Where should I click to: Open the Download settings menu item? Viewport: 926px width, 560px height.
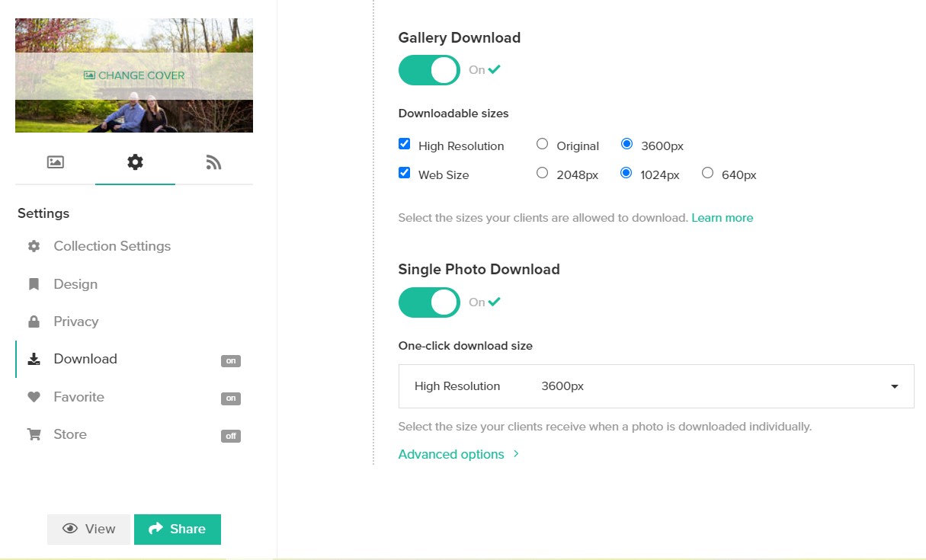point(85,359)
